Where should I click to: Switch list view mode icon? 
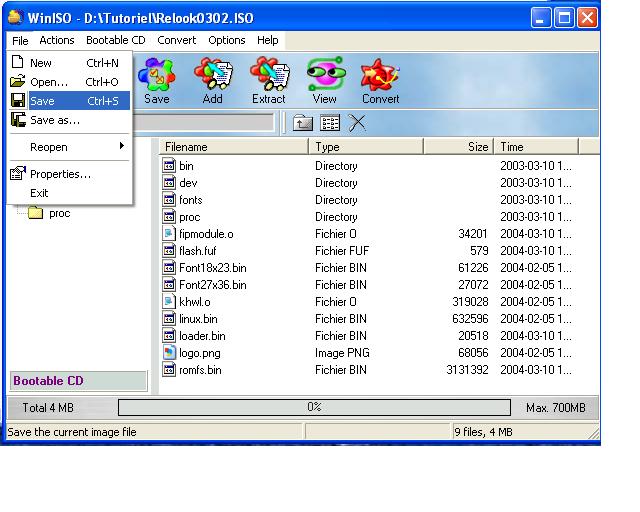(330, 122)
